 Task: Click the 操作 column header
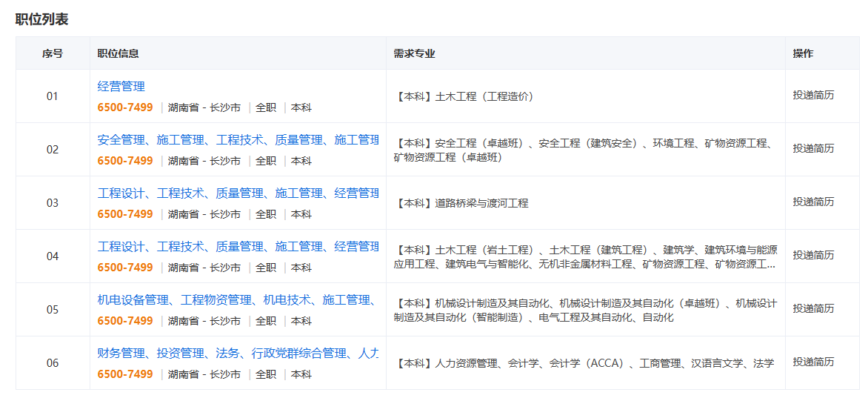(803, 53)
